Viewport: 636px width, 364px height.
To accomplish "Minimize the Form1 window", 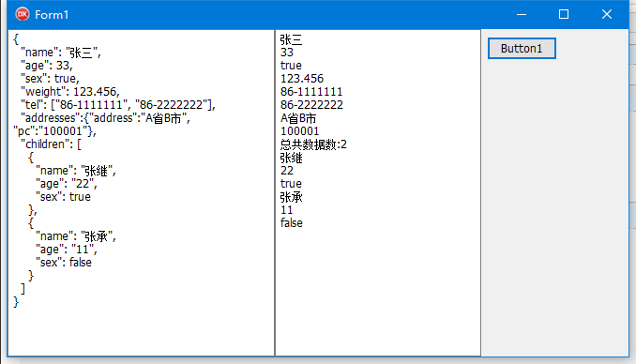I will pos(522,15).
